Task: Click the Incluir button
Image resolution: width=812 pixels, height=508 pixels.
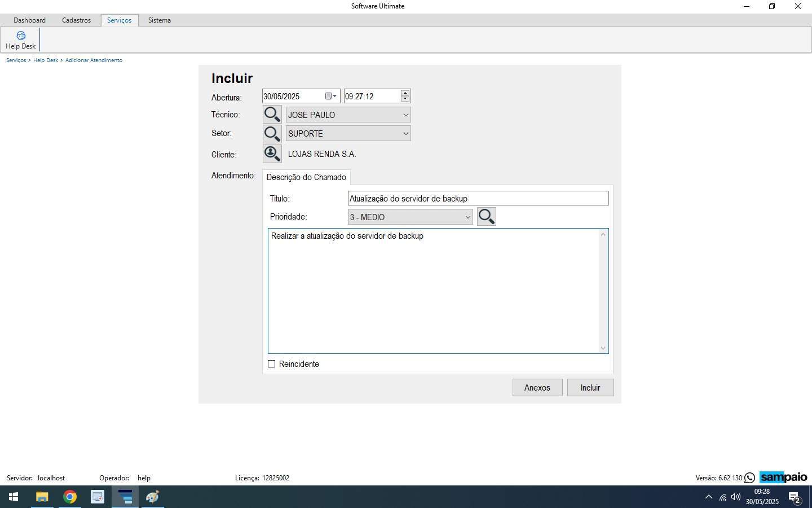Action: [590, 388]
